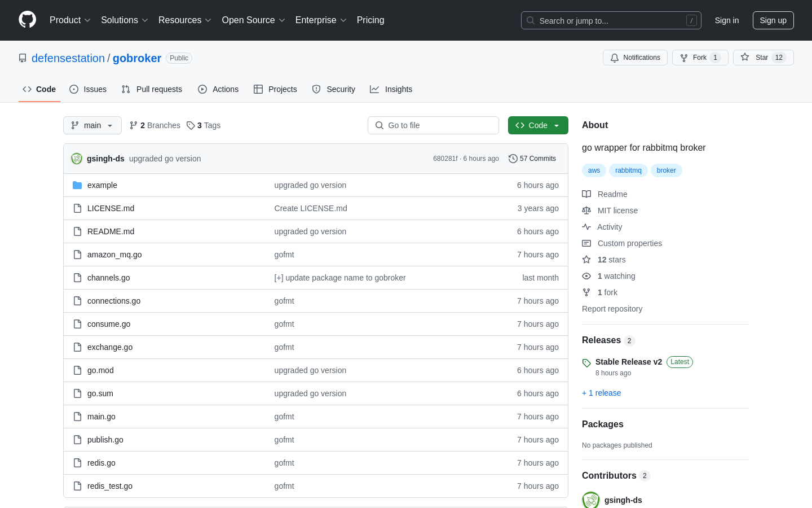The height and width of the screenshot is (508, 812).
Task: Open the exchange.go file
Action: [110, 347]
